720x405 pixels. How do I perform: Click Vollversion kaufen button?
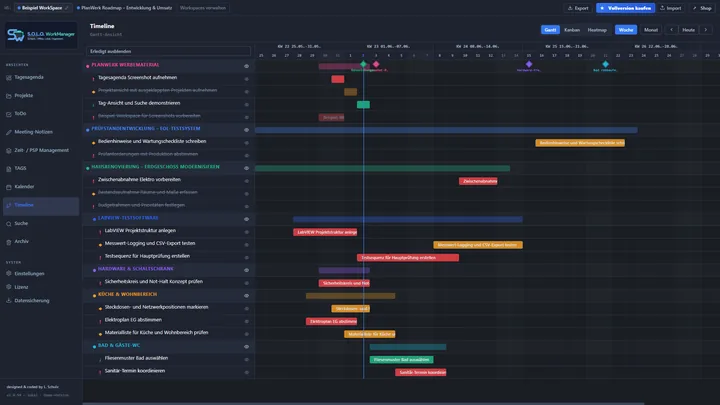coord(625,8)
